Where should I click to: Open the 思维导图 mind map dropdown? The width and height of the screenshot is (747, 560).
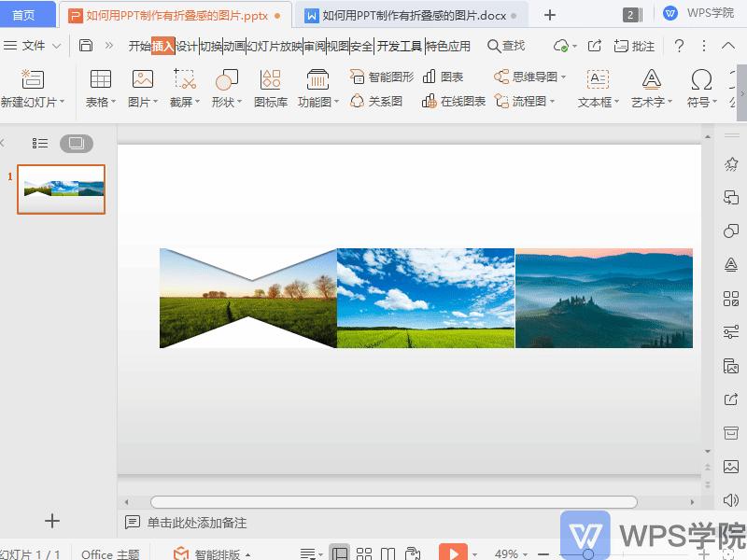[562, 77]
